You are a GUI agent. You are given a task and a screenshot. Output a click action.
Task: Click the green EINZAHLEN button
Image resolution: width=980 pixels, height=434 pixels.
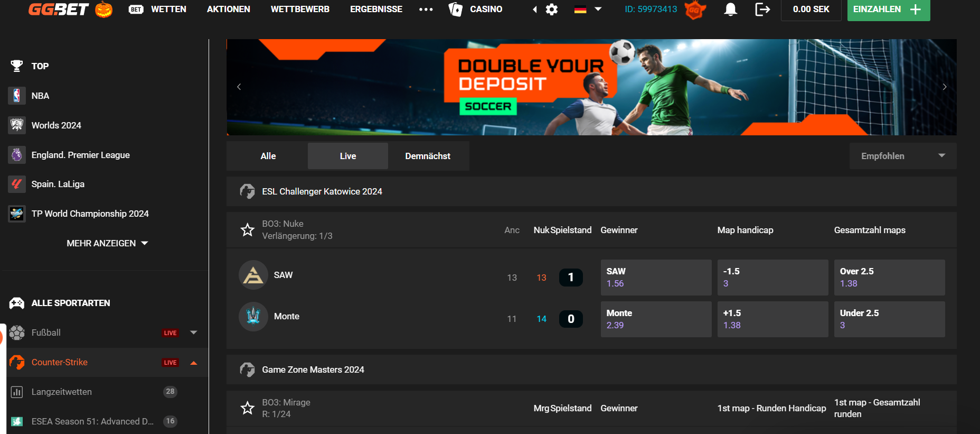[888, 10]
